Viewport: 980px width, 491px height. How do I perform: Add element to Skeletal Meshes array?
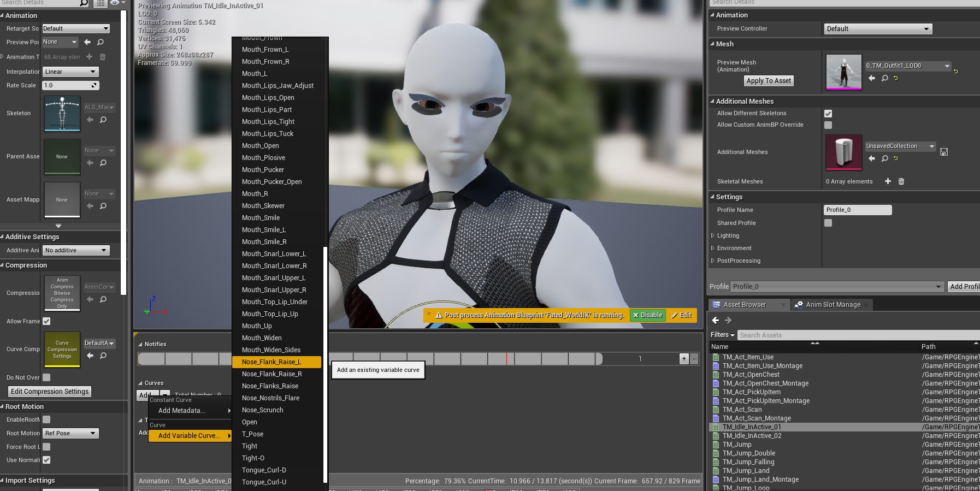point(888,181)
